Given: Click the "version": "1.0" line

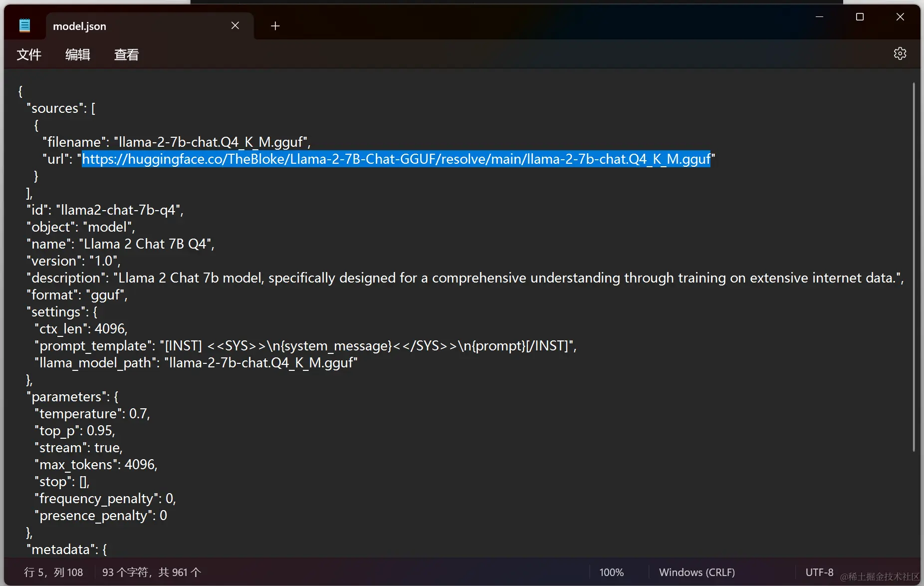Looking at the screenshot, I should [x=73, y=261].
